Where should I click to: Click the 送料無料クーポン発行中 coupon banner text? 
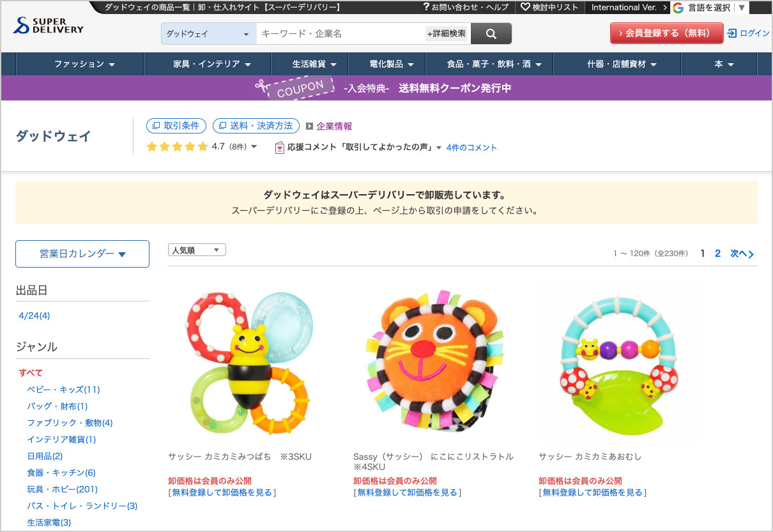tap(455, 88)
